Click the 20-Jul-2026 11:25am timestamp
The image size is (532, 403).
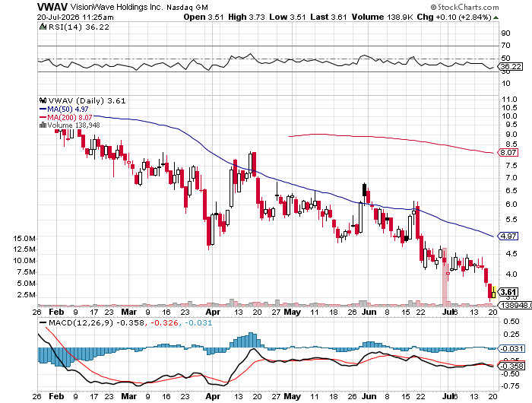click(x=75, y=17)
